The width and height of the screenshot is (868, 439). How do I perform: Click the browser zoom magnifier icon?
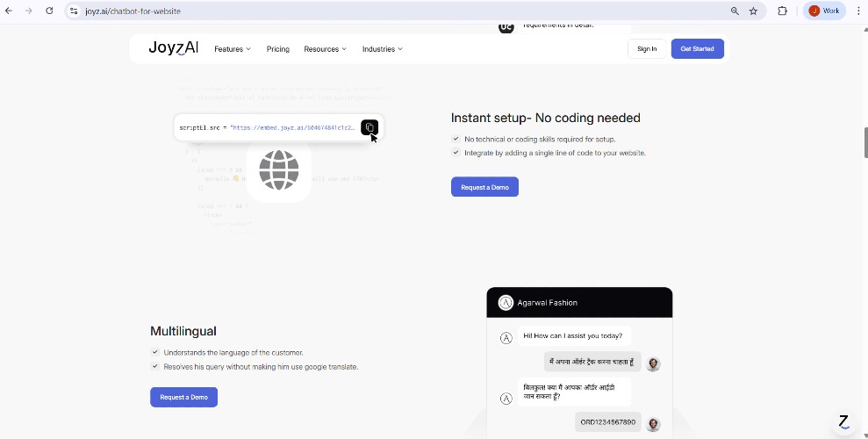tap(735, 11)
